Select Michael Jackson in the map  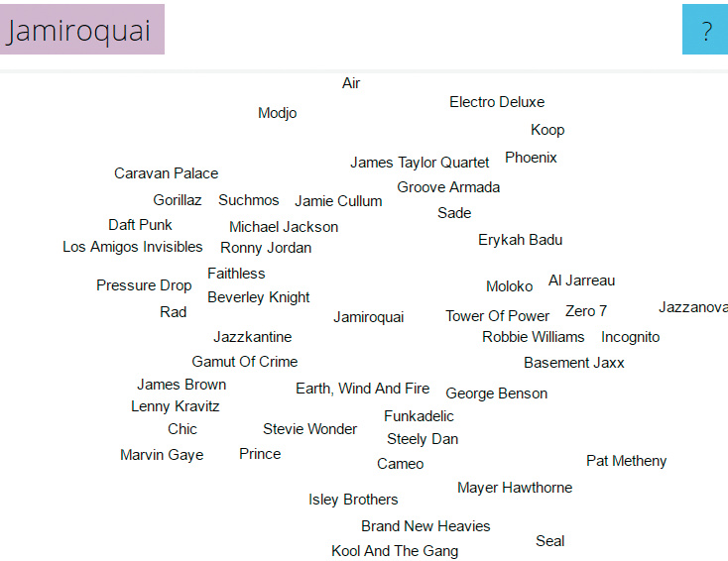[284, 227]
